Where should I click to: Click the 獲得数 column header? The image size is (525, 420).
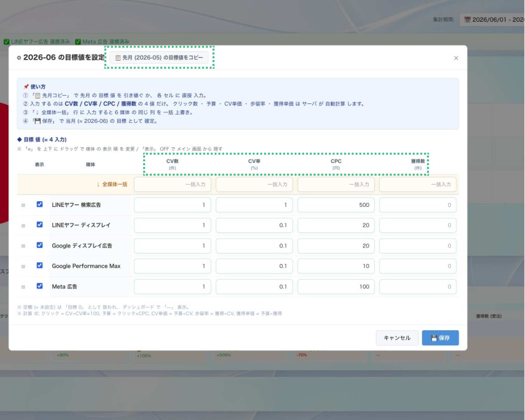click(x=418, y=164)
